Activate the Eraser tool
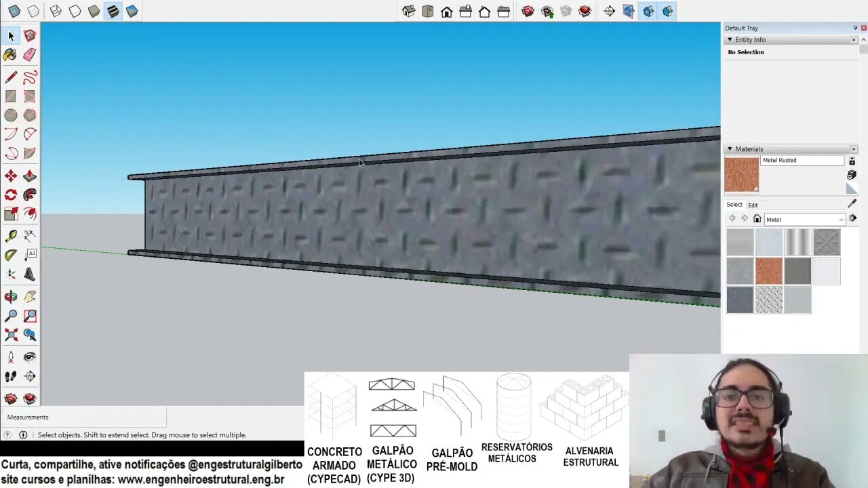The width and height of the screenshot is (868, 488). 30,55
